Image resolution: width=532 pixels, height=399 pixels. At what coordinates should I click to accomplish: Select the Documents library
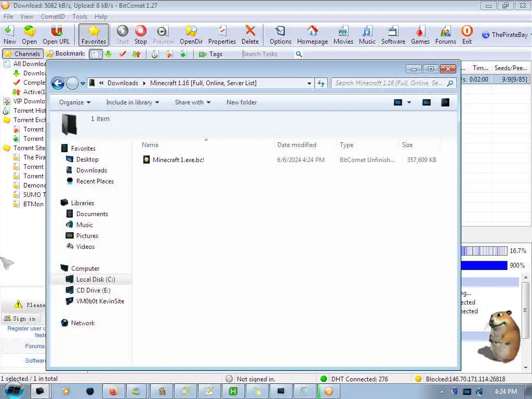pyautogui.click(x=92, y=214)
